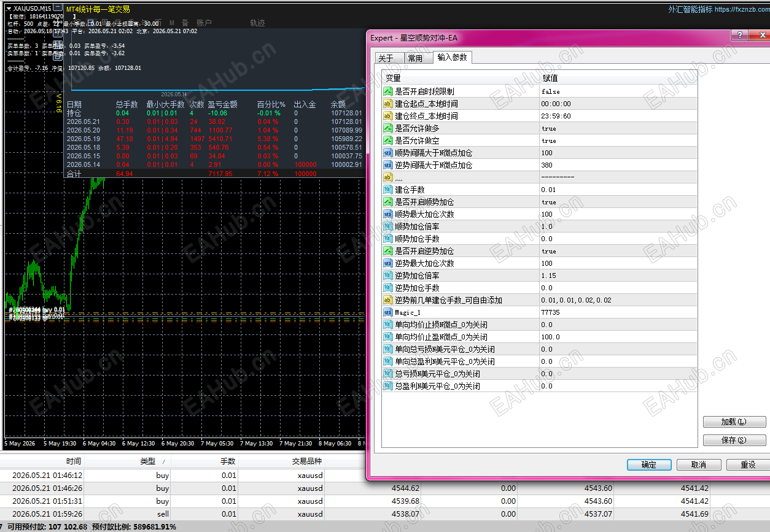Screen dimensions: 770x532
Task: Click the bool icon beside 是否允许做多
Action: click(x=387, y=128)
